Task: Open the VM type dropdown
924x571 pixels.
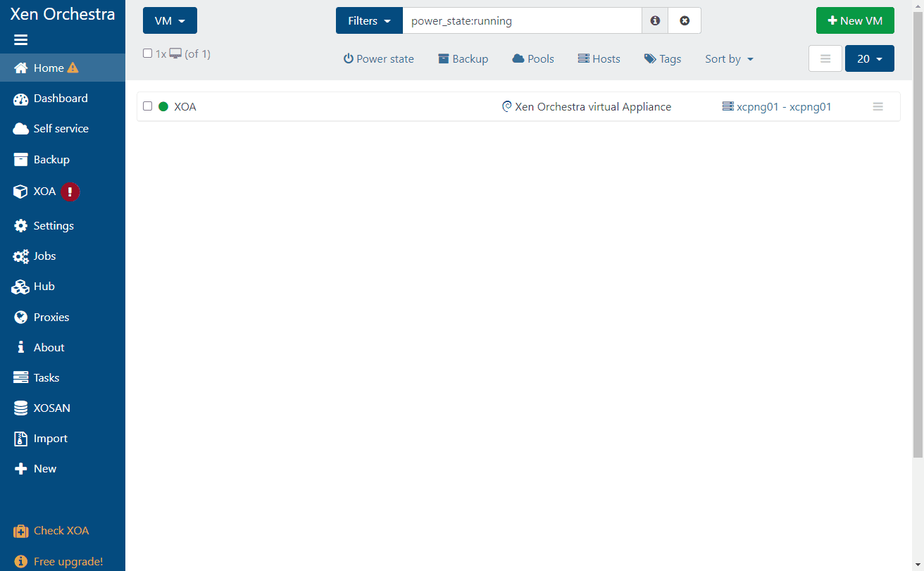Action: tap(170, 21)
